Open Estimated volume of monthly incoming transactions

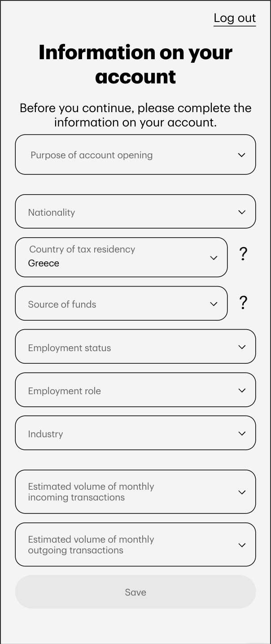click(x=135, y=492)
